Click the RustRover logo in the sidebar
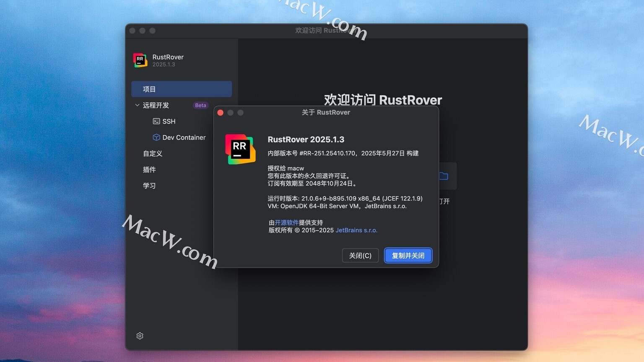This screenshot has width=644, height=362. (x=140, y=60)
